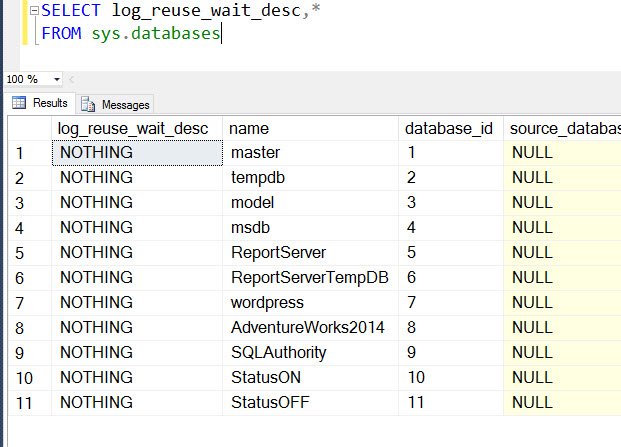Click the 'ReportServer' name cell
This screenshot has width=621, height=447.
coord(310,253)
